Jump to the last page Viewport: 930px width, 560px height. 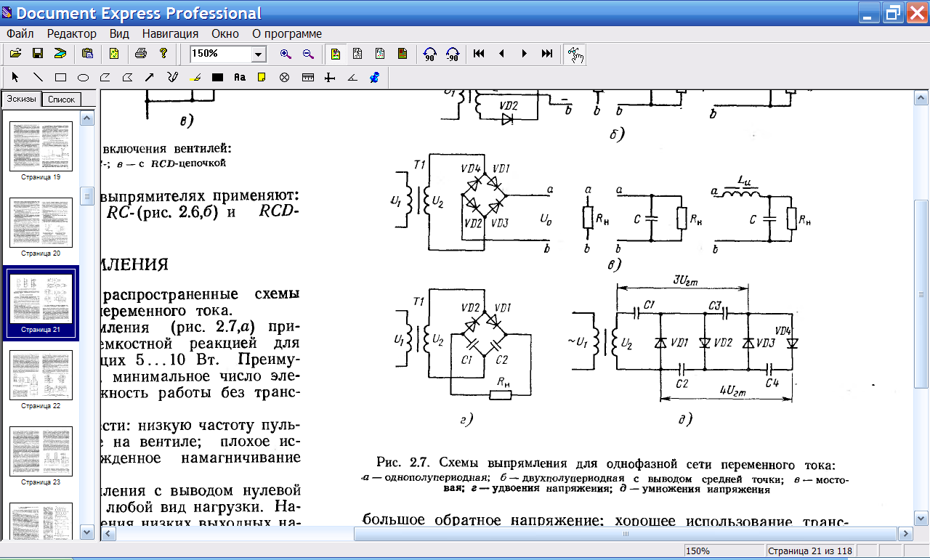coord(546,54)
